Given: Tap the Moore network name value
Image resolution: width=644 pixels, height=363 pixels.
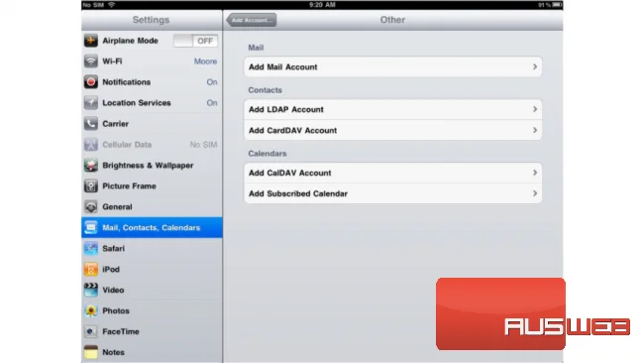Looking at the screenshot, I should pyautogui.click(x=205, y=61).
